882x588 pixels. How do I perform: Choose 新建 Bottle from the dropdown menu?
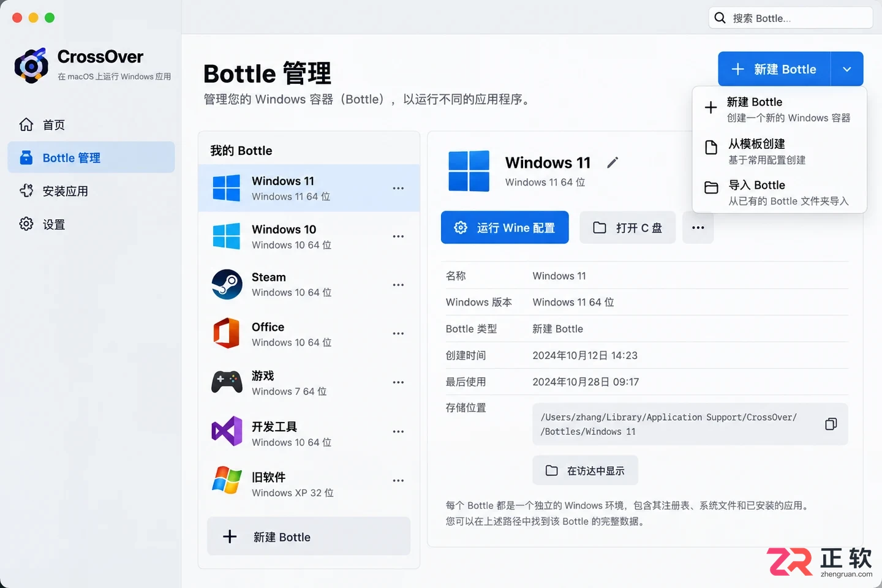coord(780,110)
